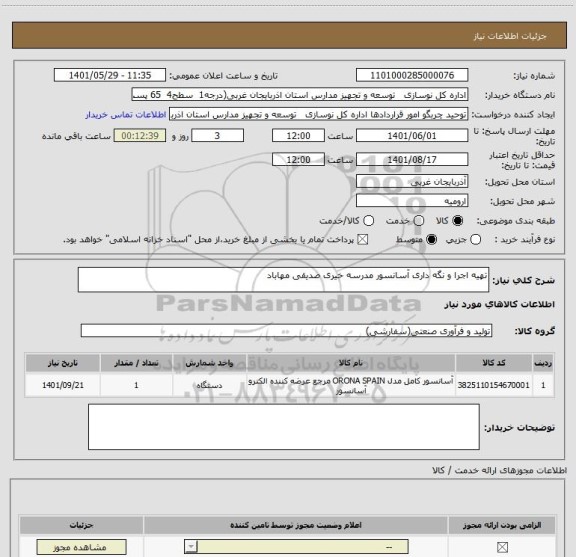Image resolution: width=576 pixels, height=557 pixels.
Task: Click the جزئیات column header
Action: (82, 525)
